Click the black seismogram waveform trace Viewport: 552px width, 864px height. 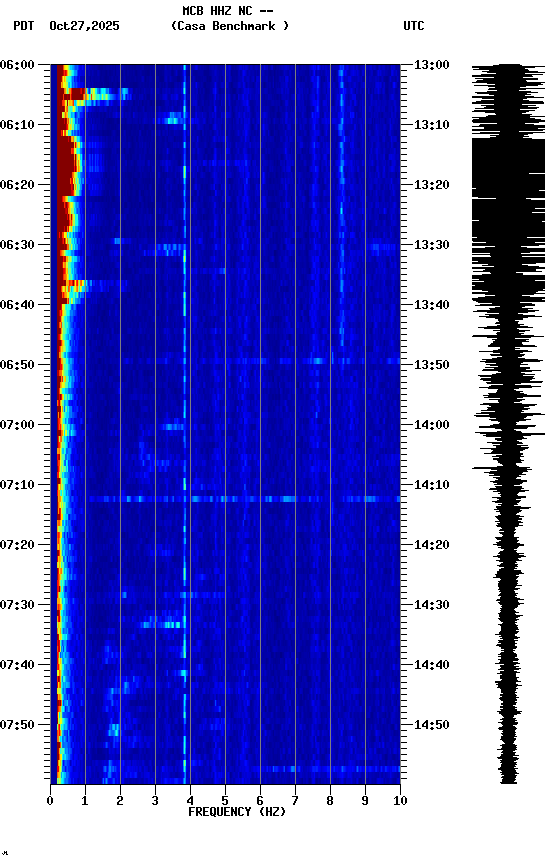508,424
